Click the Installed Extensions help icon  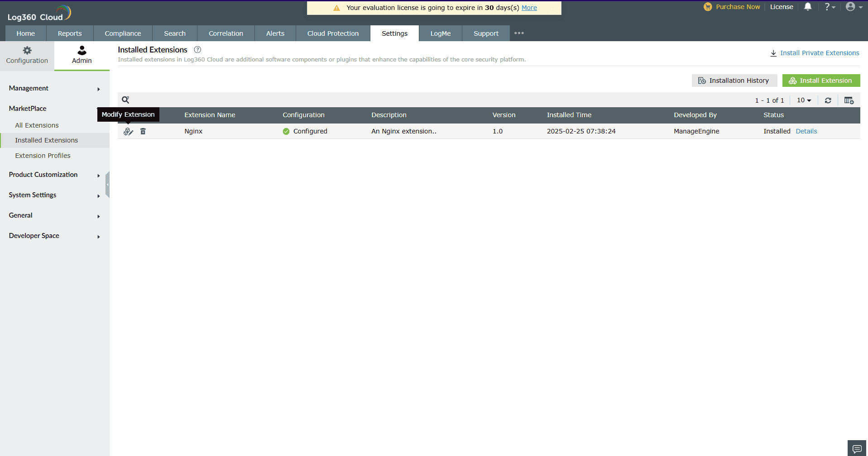click(x=197, y=50)
